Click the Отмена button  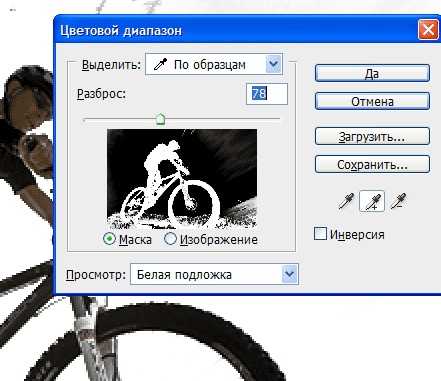(x=372, y=101)
